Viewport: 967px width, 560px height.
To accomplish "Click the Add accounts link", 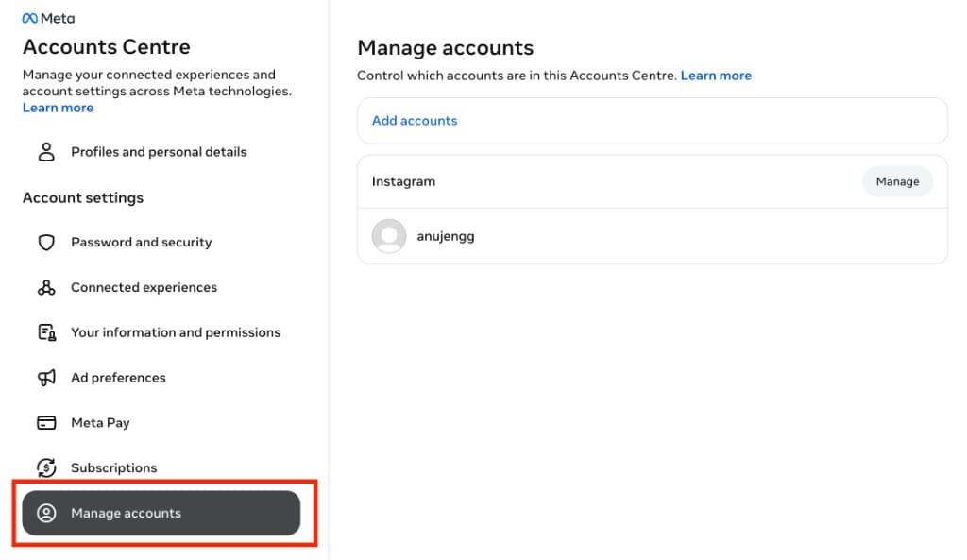I will (415, 121).
